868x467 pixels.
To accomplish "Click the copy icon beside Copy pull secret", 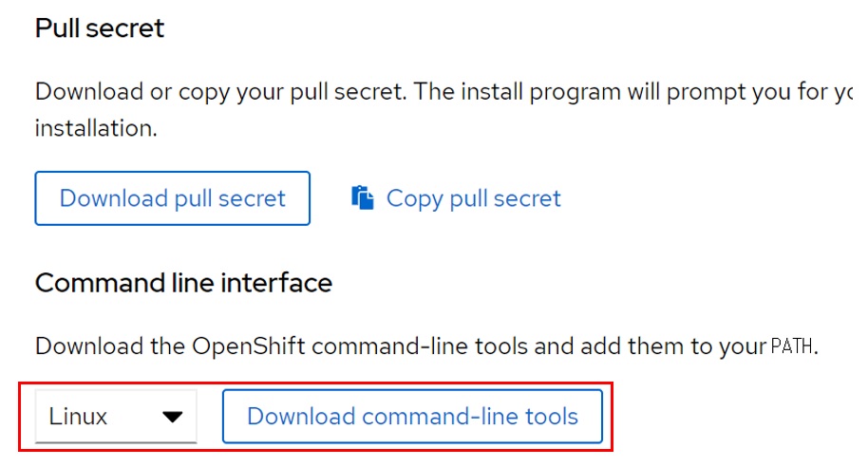I will (362, 197).
